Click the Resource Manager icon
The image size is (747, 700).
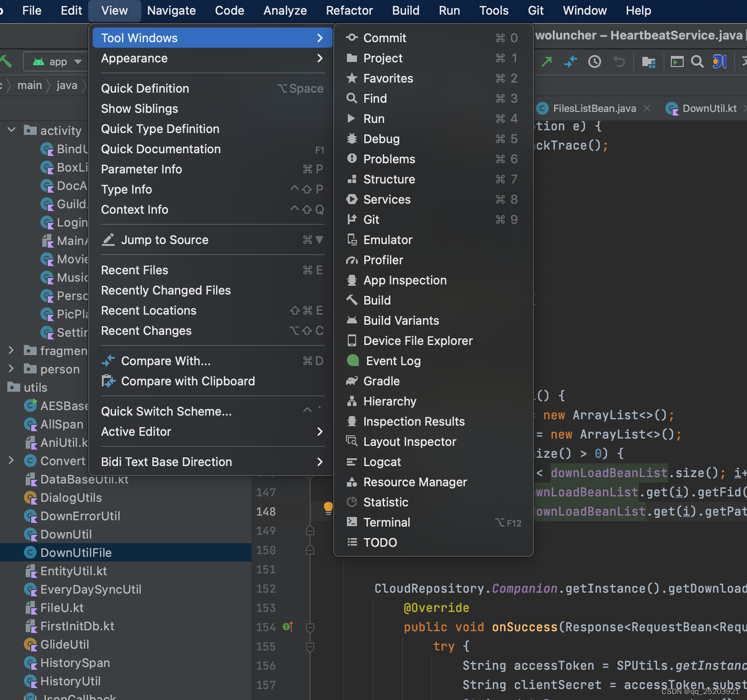352,482
